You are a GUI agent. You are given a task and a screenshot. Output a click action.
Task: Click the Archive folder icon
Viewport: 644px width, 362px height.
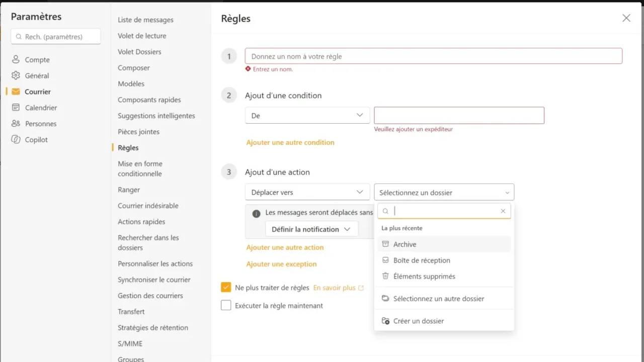[385, 244]
